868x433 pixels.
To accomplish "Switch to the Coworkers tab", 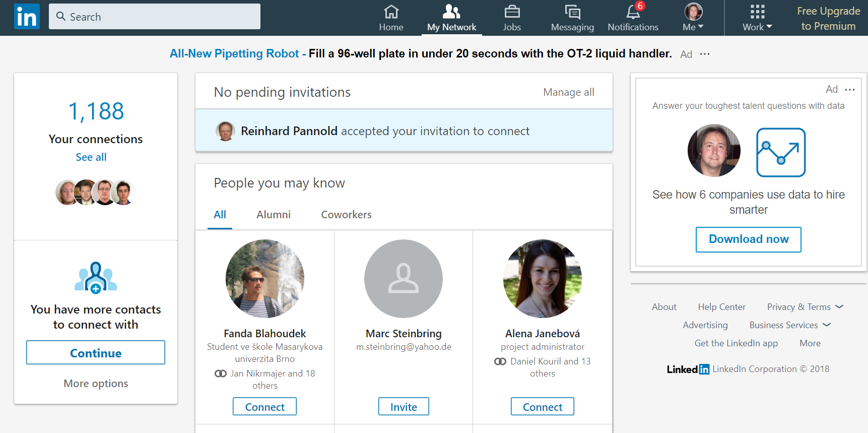I will coord(347,215).
